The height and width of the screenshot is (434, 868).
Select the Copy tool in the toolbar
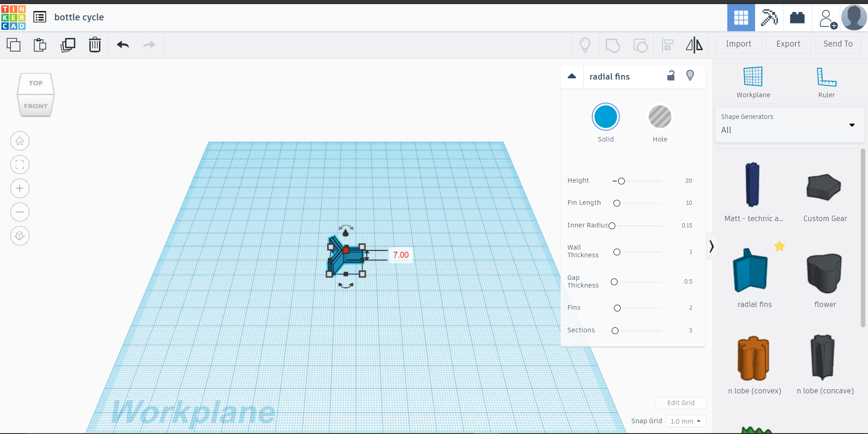point(13,45)
